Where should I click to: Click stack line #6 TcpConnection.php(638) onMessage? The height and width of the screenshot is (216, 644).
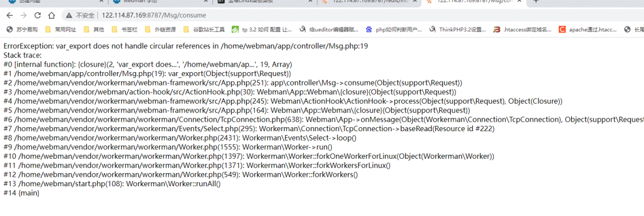click(324, 120)
